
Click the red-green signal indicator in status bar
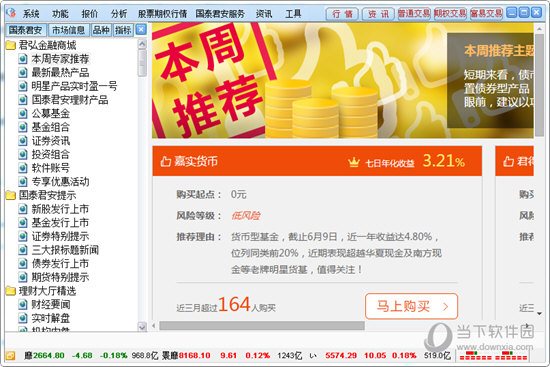point(494,355)
